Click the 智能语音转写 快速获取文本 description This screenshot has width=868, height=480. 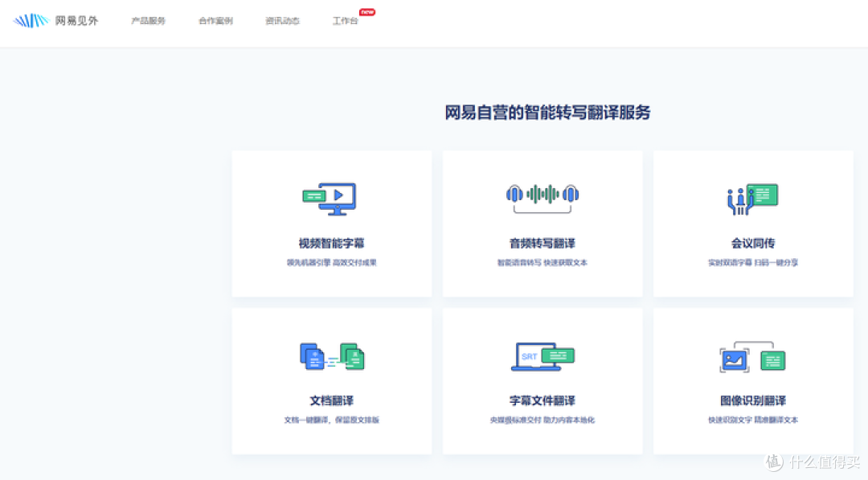point(542,262)
